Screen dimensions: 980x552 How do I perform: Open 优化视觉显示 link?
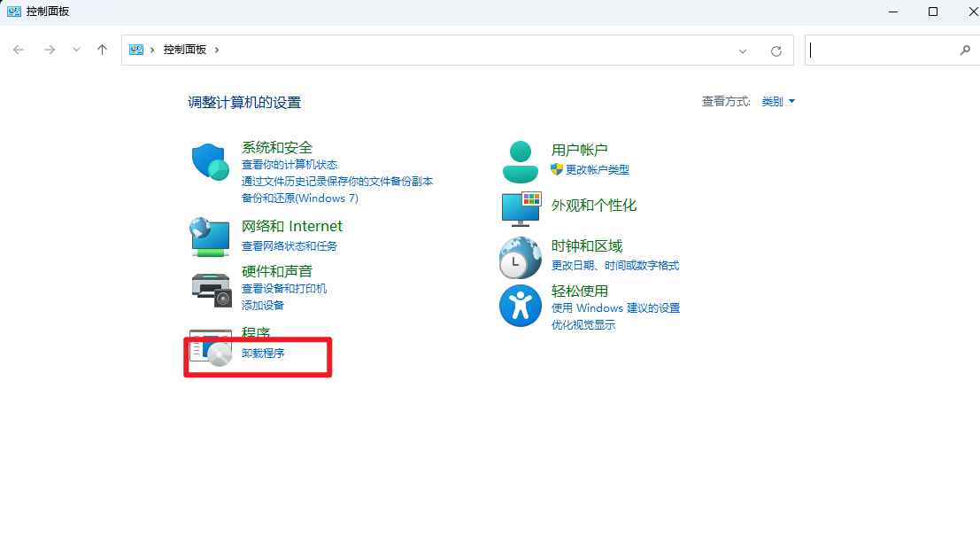click(x=583, y=325)
